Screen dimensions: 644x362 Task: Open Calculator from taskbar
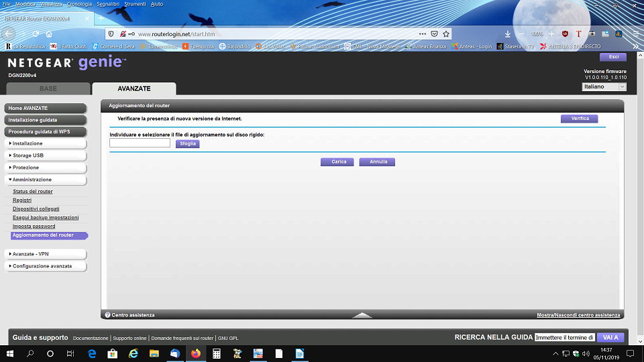217,353
